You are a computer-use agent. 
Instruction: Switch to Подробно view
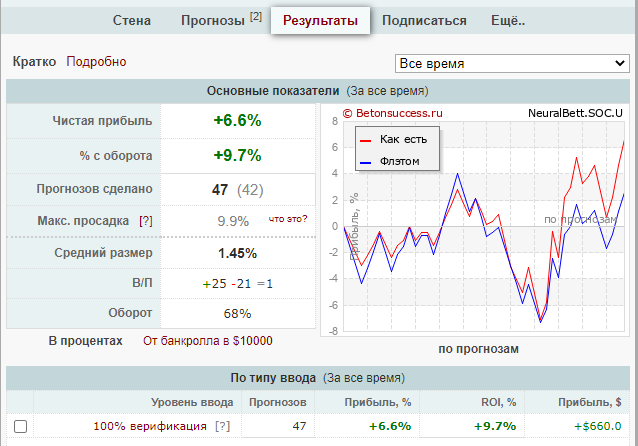tap(96, 62)
